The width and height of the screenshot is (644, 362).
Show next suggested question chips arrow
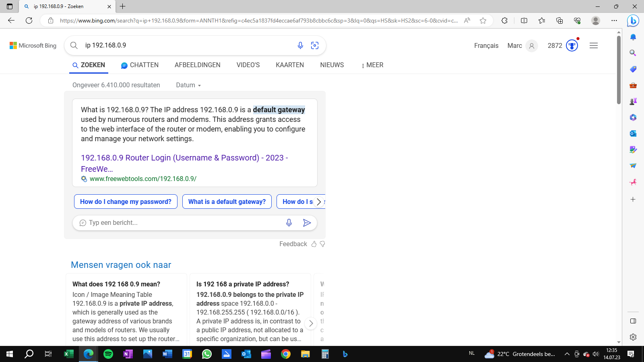pyautogui.click(x=319, y=202)
